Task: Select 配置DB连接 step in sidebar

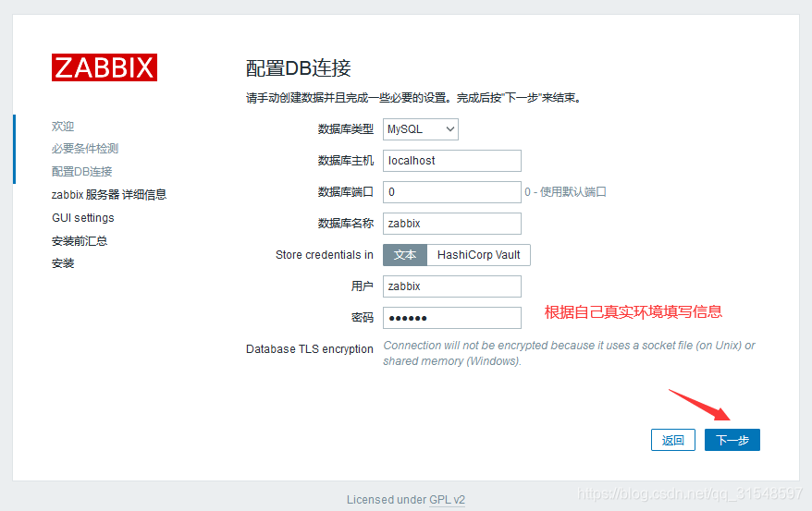Action: (x=81, y=172)
